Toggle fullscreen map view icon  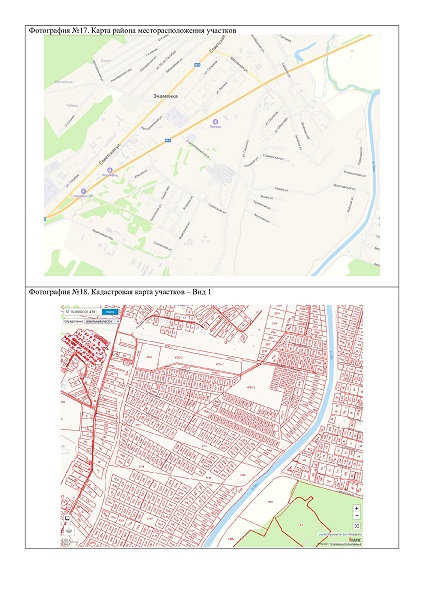click(x=357, y=526)
